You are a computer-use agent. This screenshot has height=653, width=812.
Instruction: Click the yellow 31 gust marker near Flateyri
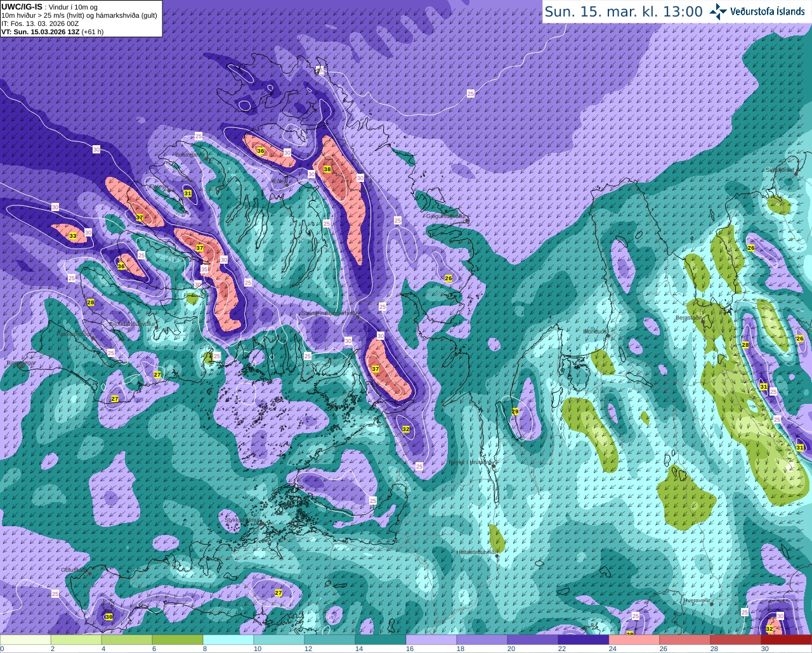(188, 193)
